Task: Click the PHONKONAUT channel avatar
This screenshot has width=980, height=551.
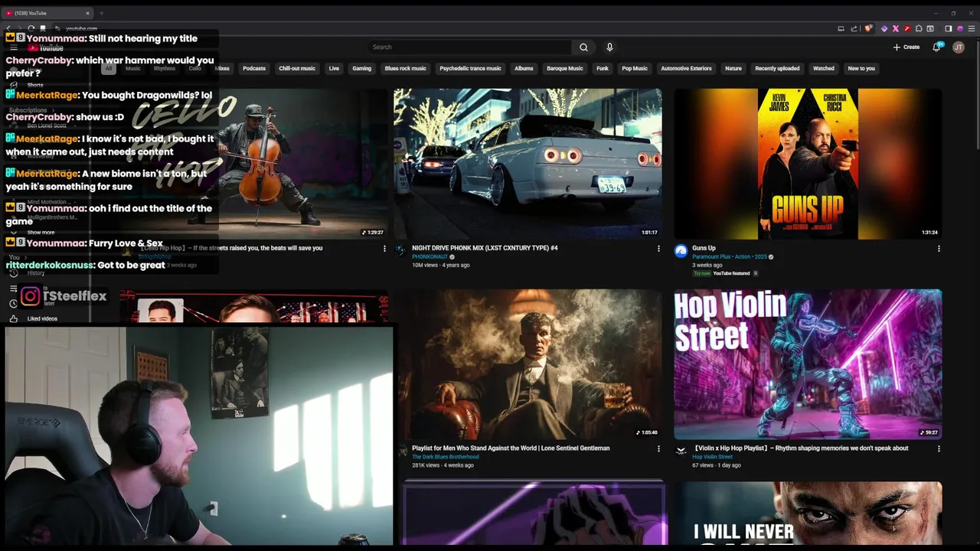Action: (x=400, y=251)
